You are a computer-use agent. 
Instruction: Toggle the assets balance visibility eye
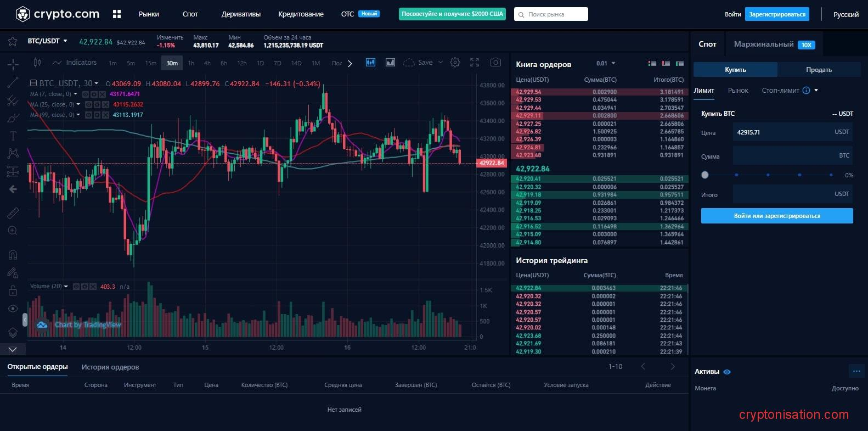(x=727, y=372)
